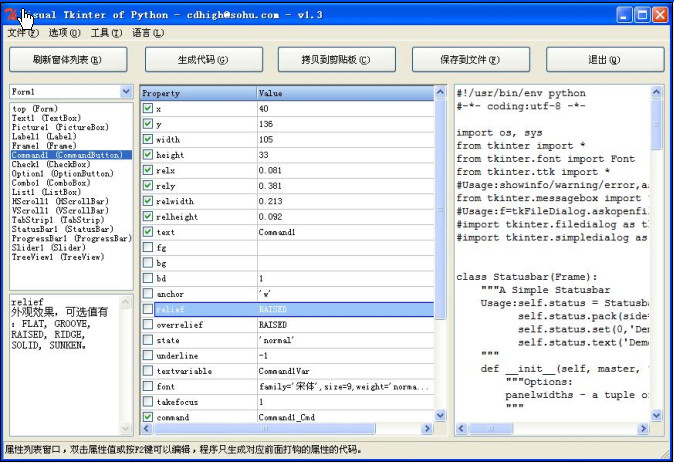Screen dimensions: 674x463
Task: Open the 文件(F) menu
Action: click(22, 33)
